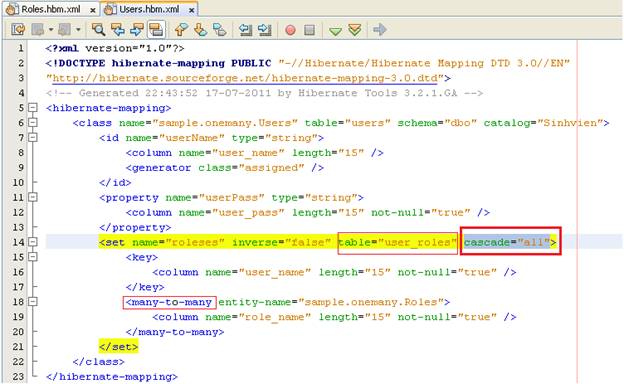Collapse key element fold on line 15
This screenshot has height=384, width=624.
(x=33, y=257)
